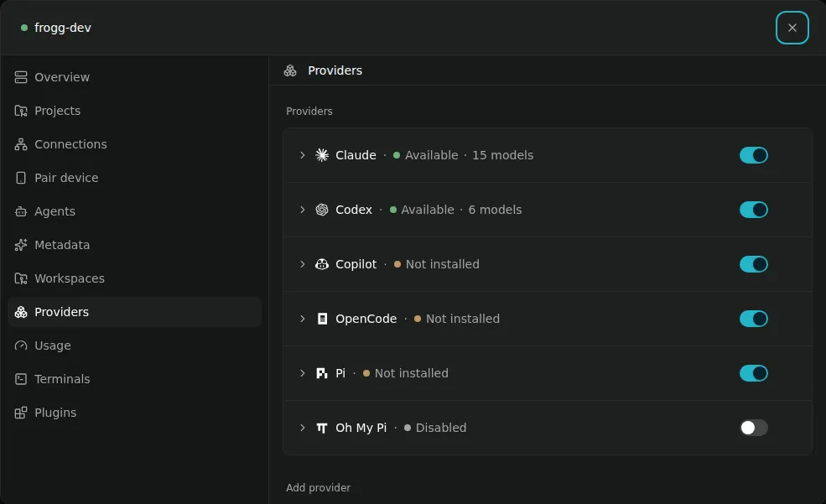Click OpenCode's 'Not installed' status
The image size is (826, 504).
[463, 319]
